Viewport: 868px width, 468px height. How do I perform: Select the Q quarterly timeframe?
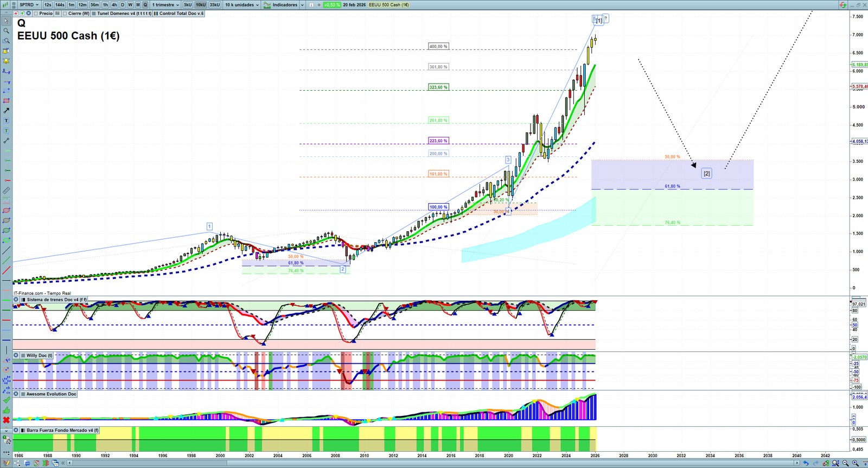(145, 5)
